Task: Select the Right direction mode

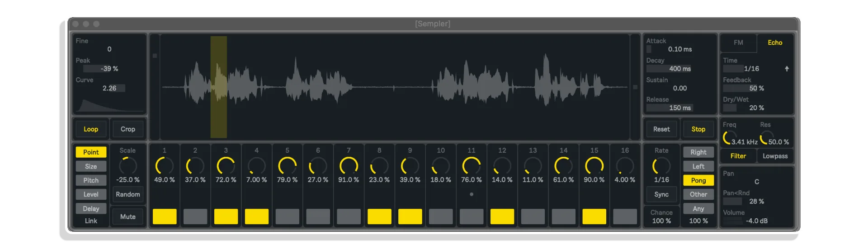Action: (x=698, y=152)
